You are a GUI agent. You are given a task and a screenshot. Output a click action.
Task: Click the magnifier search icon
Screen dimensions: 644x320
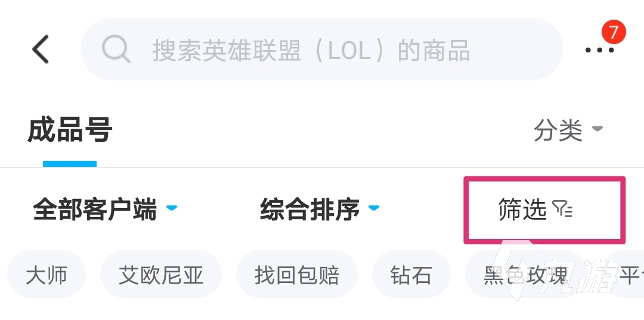coord(116,49)
